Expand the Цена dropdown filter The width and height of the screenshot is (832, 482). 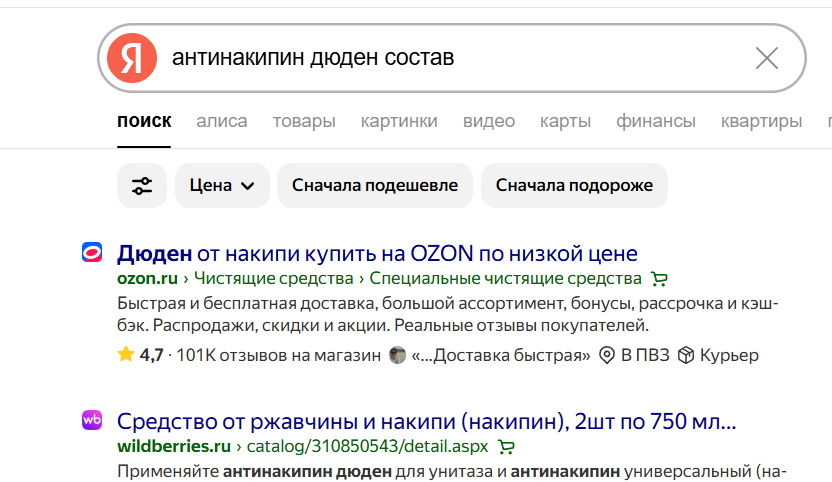pos(222,185)
